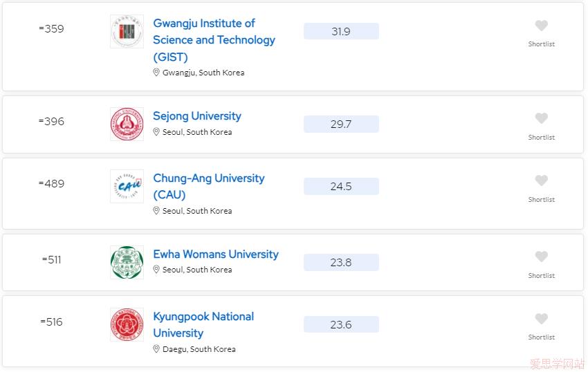Open the GIST university logo
This screenshot has height=372, width=588.
pos(127,32)
